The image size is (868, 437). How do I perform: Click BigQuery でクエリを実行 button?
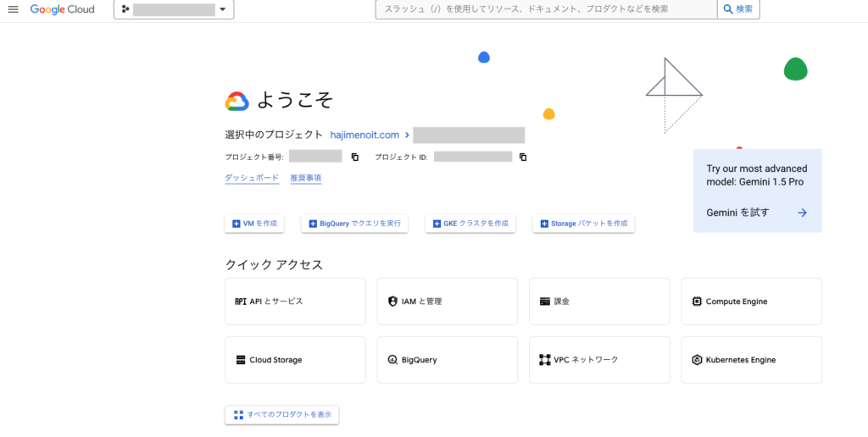click(x=354, y=224)
